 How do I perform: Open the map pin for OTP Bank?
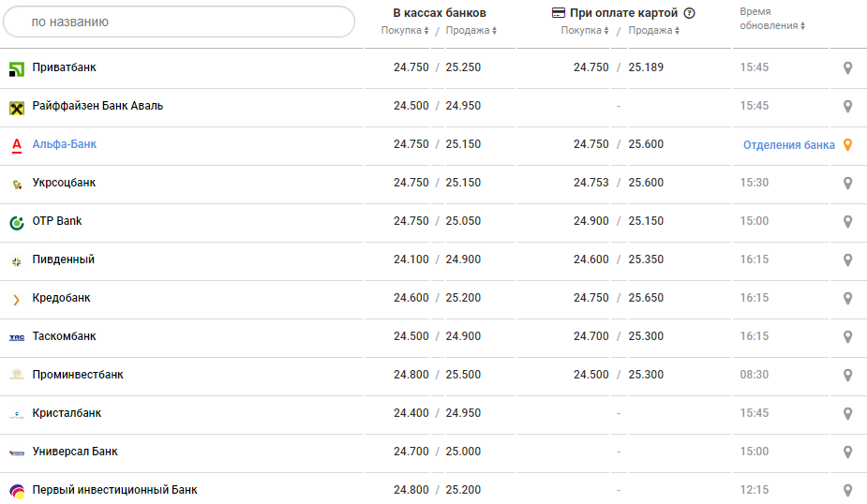coord(847,222)
